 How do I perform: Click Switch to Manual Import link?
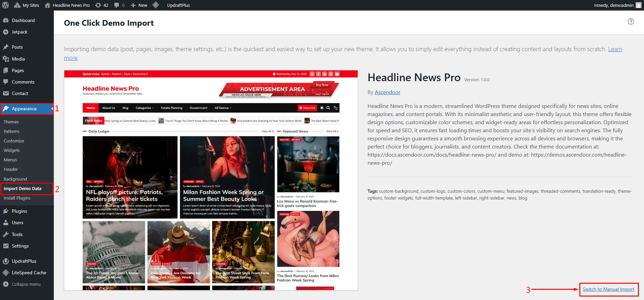[x=608, y=290]
